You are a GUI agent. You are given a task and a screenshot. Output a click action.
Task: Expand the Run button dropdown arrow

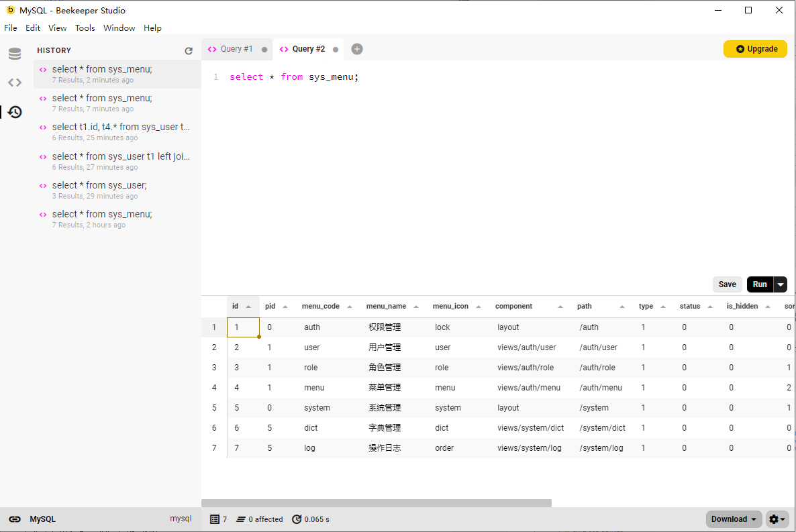pyautogui.click(x=780, y=284)
